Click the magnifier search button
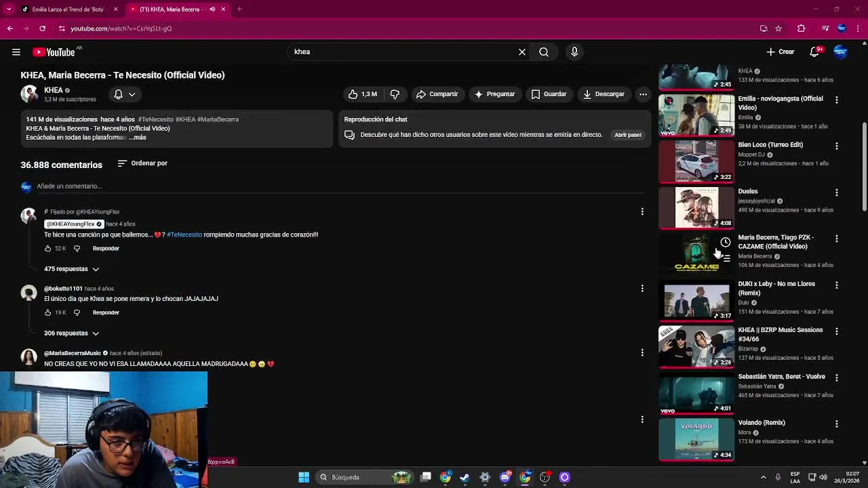 click(544, 52)
